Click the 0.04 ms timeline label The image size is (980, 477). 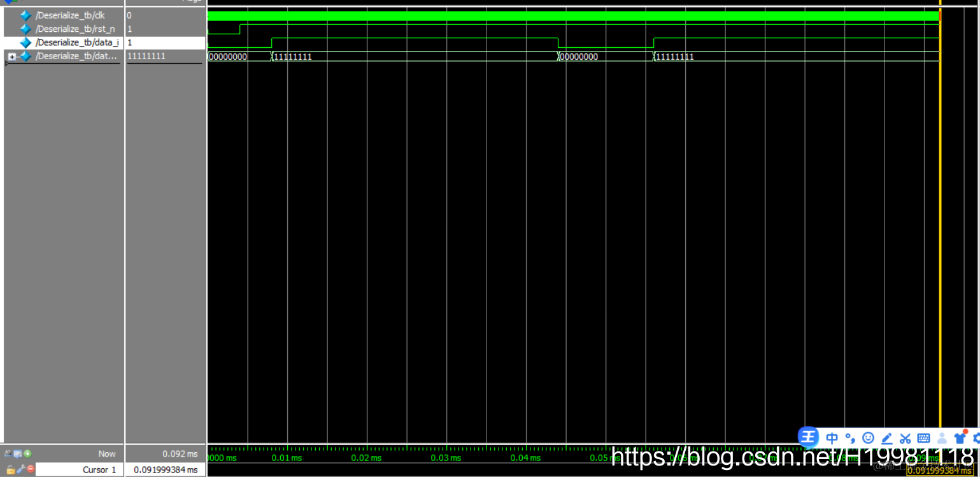(x=526, y=458)
